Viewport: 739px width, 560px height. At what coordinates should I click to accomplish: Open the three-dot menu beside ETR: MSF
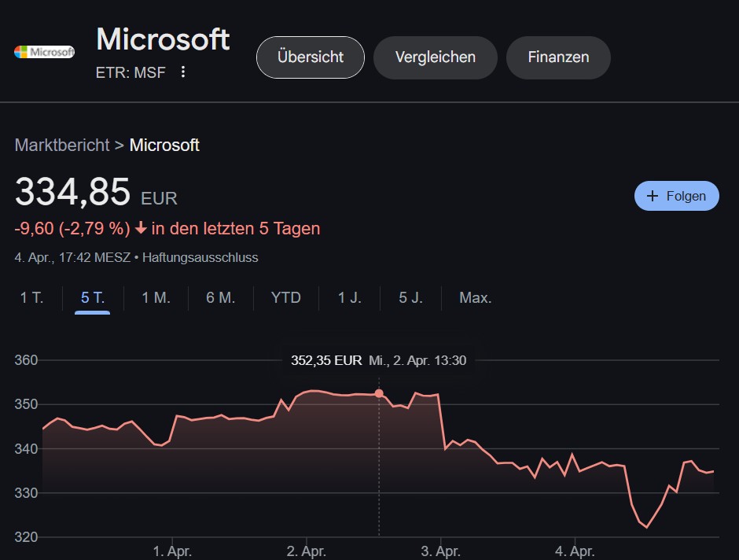tap(183, 72)
